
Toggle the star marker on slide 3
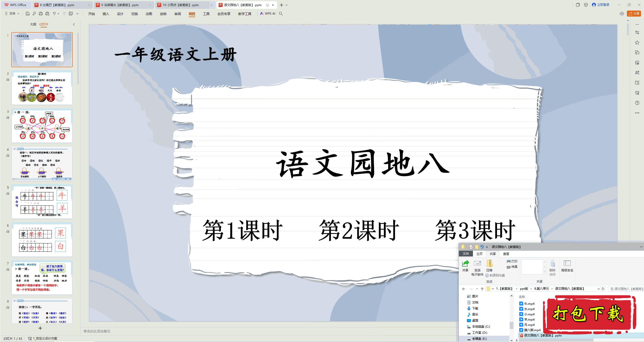tap(8, 118)
